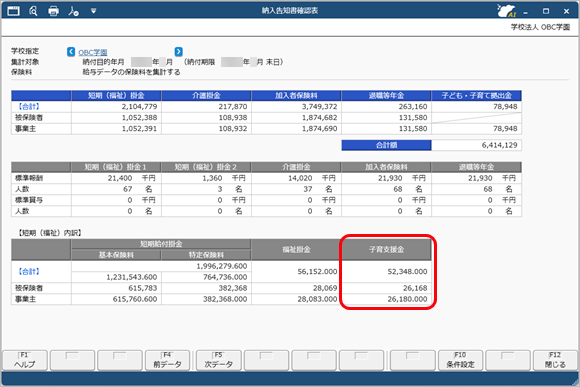Open the title bar dropdown arrow
Image resolution: width=580 pixels, height=387 pixels.
94,11
